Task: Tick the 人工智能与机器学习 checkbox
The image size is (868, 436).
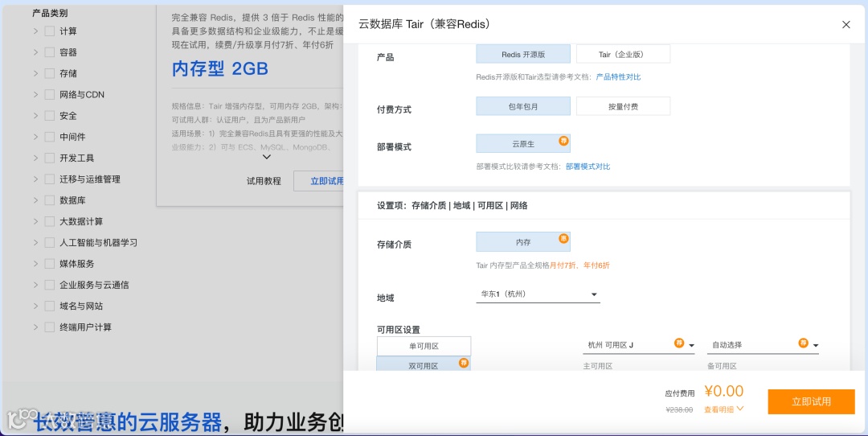Action: click(x=50, y=242)
